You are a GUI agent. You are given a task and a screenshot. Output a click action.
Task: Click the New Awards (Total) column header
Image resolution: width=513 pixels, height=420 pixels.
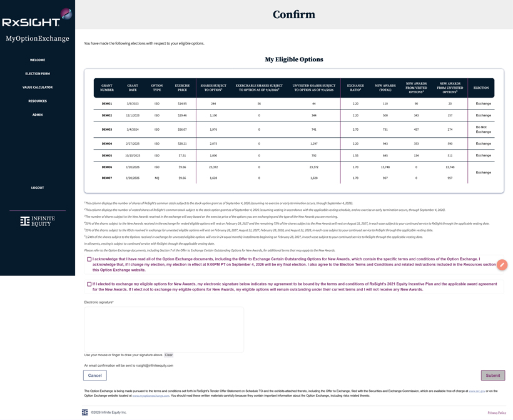tap(385, 88)
